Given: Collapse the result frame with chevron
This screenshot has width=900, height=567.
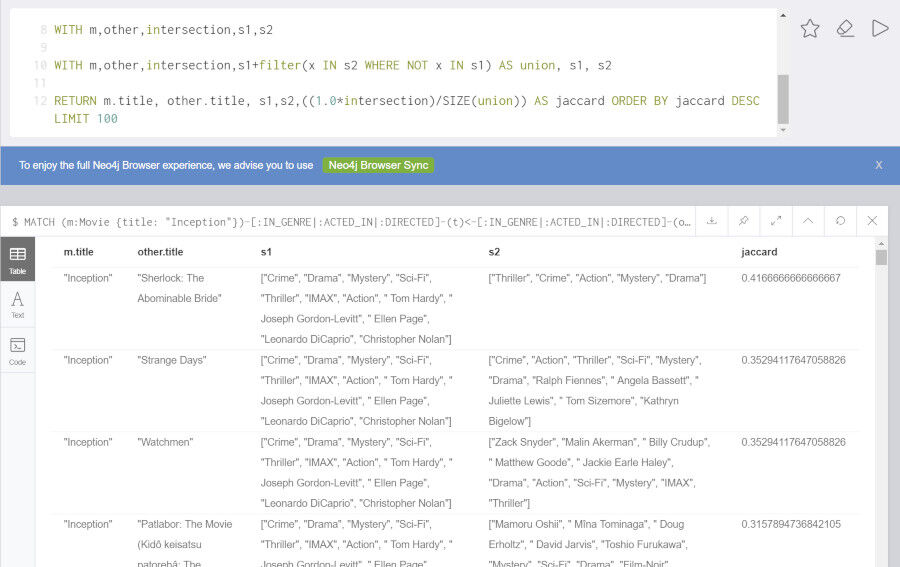Looking at the screenshot, I should pyautogui.click(x=808, y=221).
